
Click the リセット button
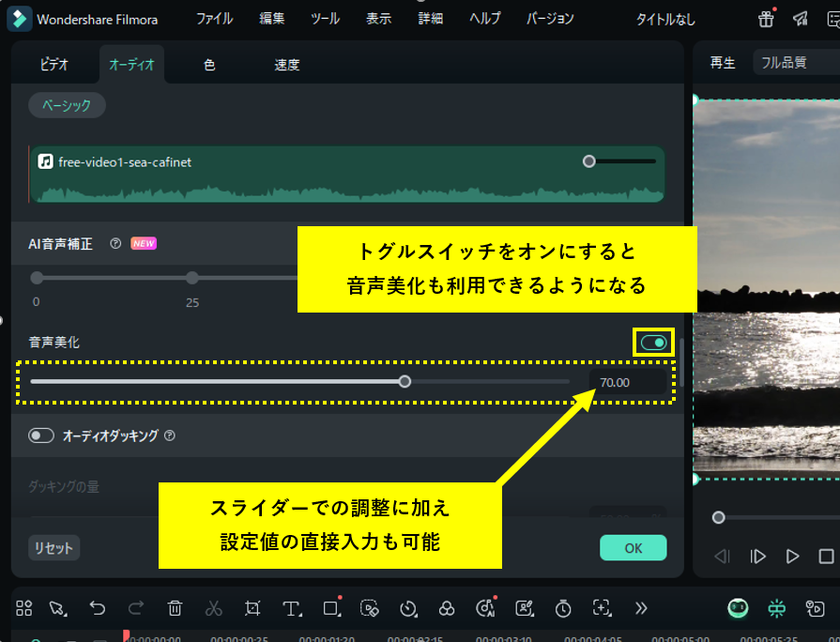(x=53, y=547)
